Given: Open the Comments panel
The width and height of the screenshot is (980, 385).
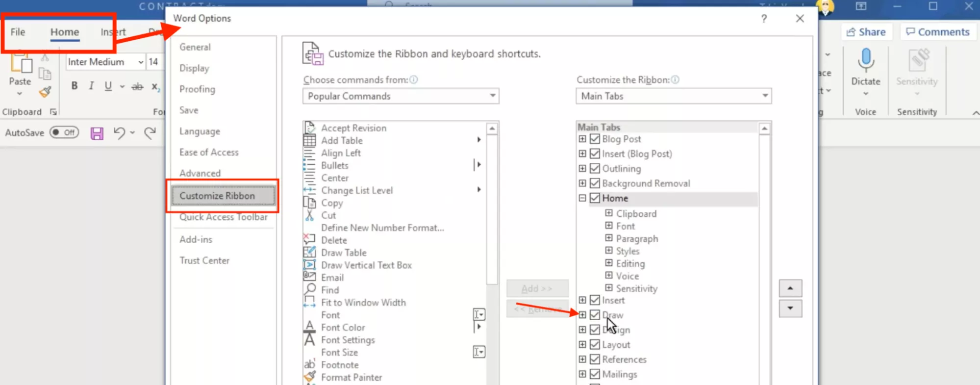Looking at the screenshot, I should tap(938, 31).
